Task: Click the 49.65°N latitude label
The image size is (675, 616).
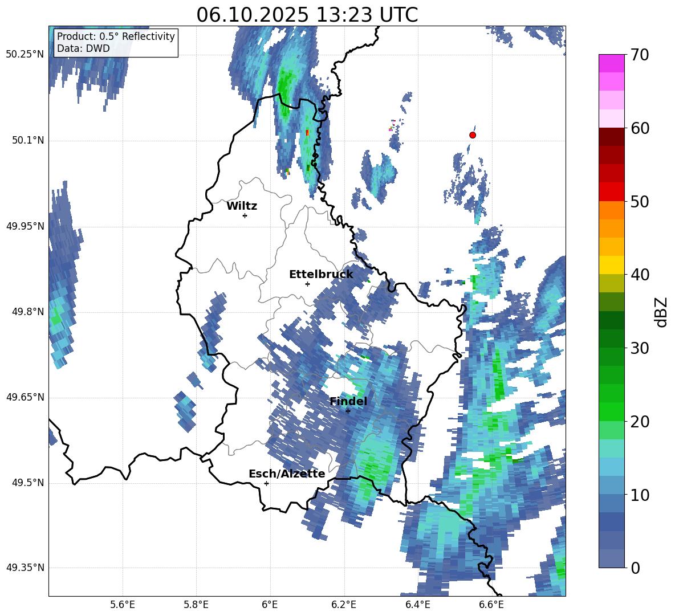Action: (x=25, y=397)
